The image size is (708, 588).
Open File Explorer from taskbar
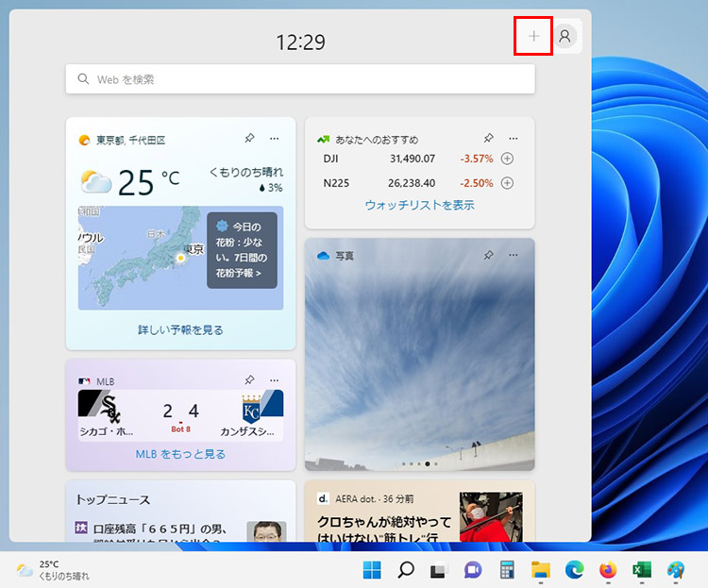(540, 569)
